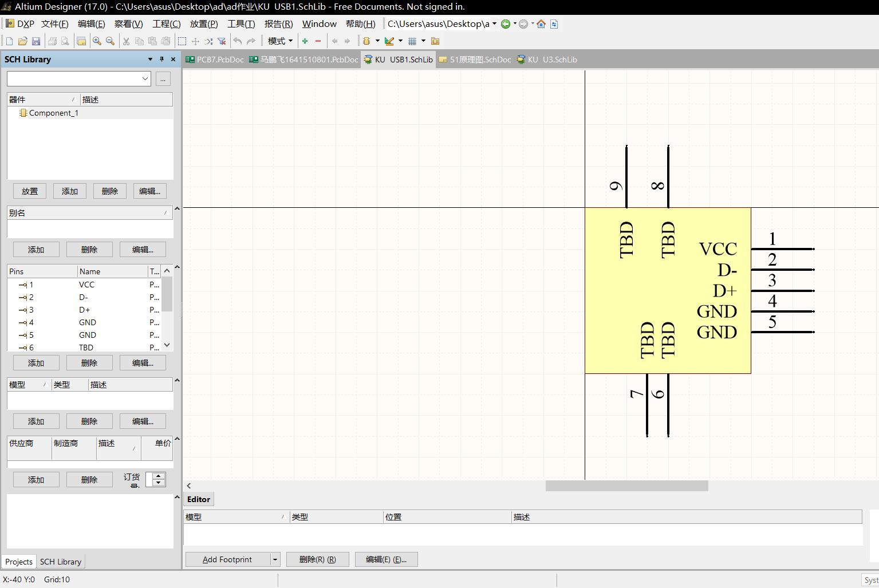Click the paste icon in toolbar
The image size is (879, 588).
(152, 41)
